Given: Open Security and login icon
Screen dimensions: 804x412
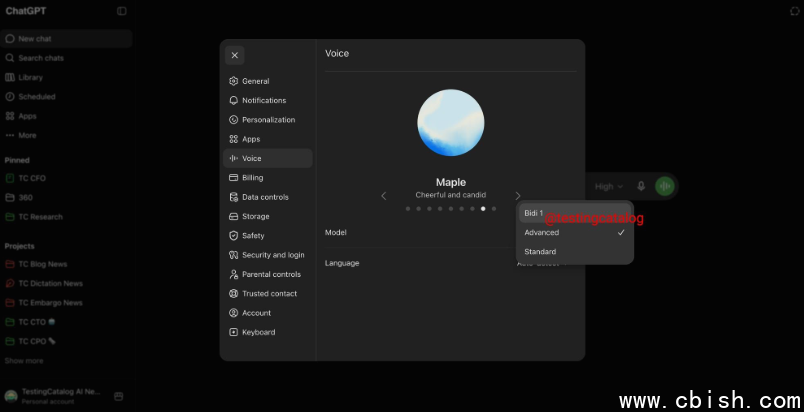Looking at the screenshot, I should coord(233,255).
